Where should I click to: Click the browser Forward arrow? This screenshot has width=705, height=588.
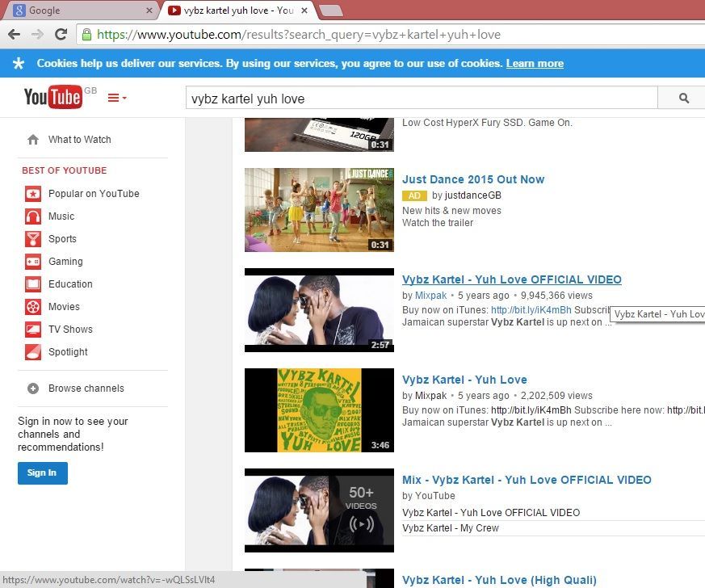(38, 34)
